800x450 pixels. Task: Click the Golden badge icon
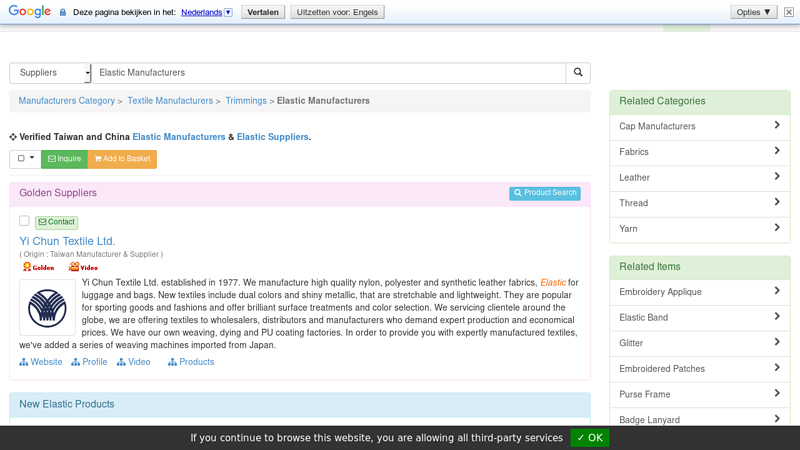pyautogui.click(x=38, y=267)
